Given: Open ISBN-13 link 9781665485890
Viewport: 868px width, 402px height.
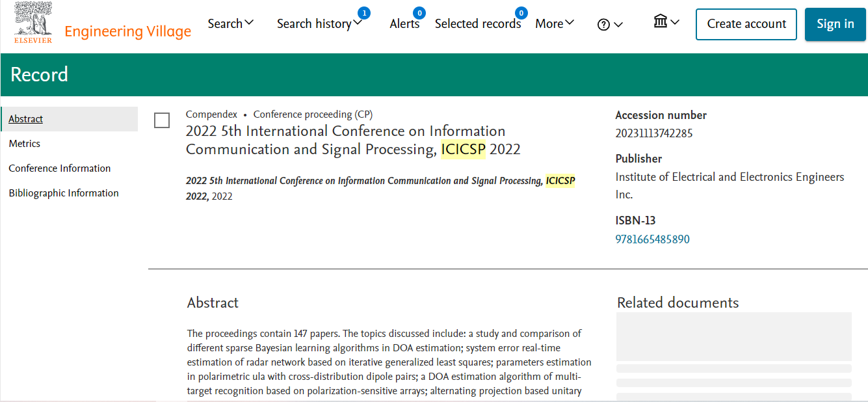Looking at the screenshot, I should click(x=652, y=239).
